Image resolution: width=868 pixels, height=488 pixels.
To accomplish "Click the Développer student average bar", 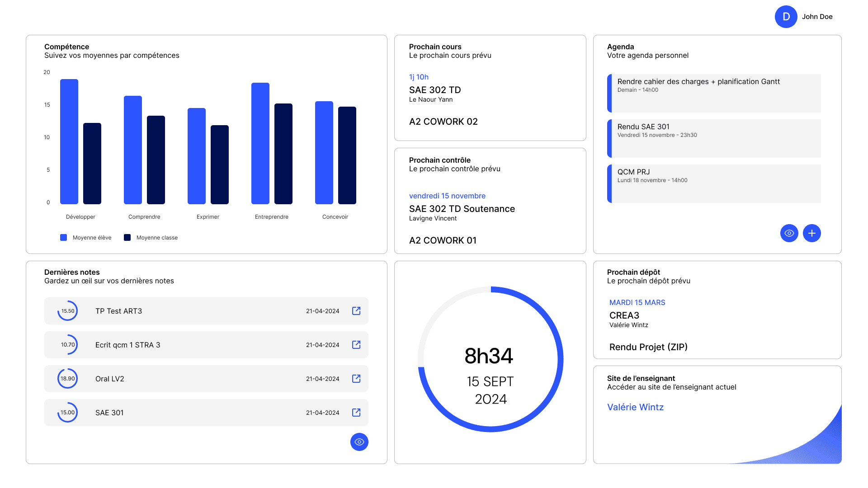I will pyautogui.click(x=69, y=141).
